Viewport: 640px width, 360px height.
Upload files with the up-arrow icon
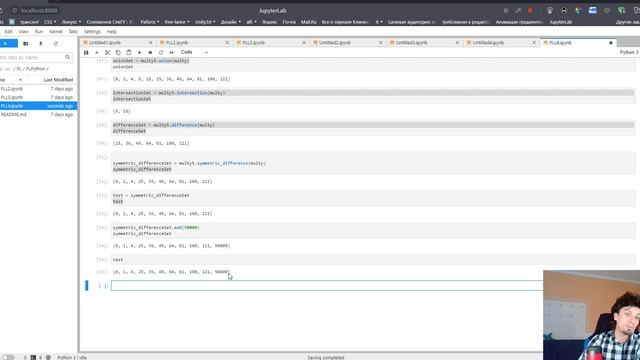click(40, 44)
